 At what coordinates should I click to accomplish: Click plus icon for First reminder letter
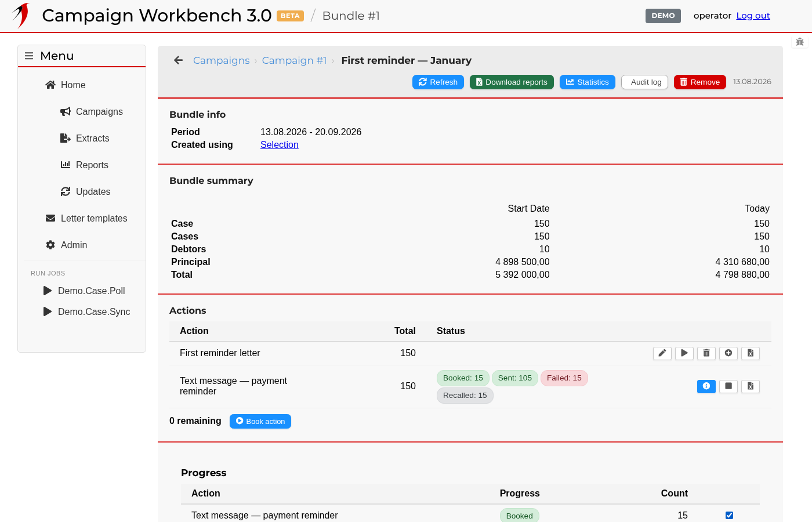click(728, 353)
